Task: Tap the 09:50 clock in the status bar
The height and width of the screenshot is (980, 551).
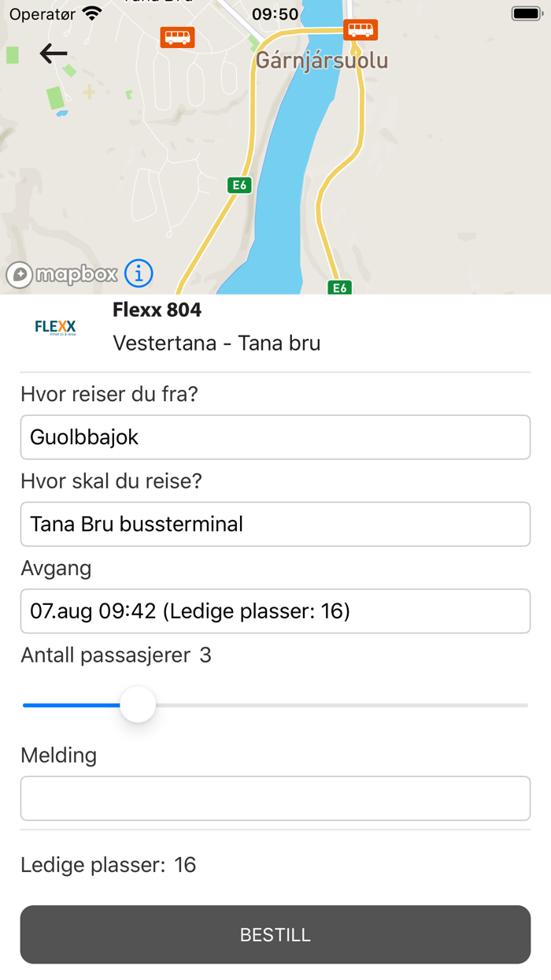Action: click(x=275, y=13)
